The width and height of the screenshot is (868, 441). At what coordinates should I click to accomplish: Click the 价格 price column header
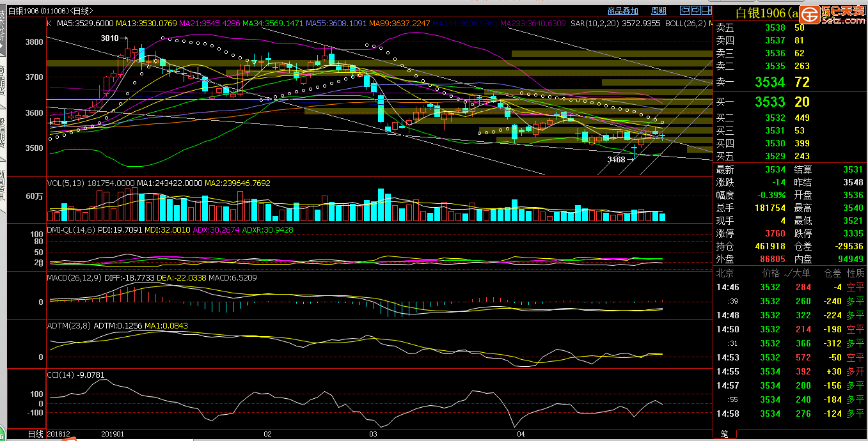pyautogui.click(x=771, y=273)
